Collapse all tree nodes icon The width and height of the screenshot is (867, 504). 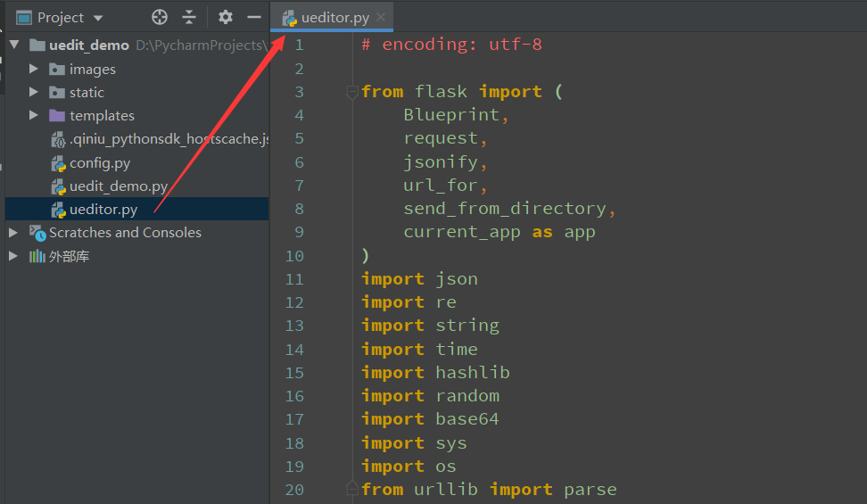click(189, 17)
